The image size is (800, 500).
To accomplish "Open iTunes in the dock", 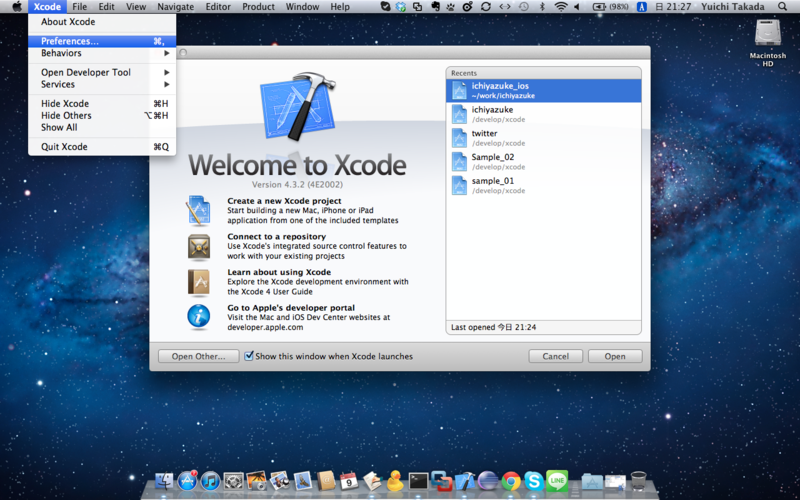I will pyautogui.click(x=210, y=481).
